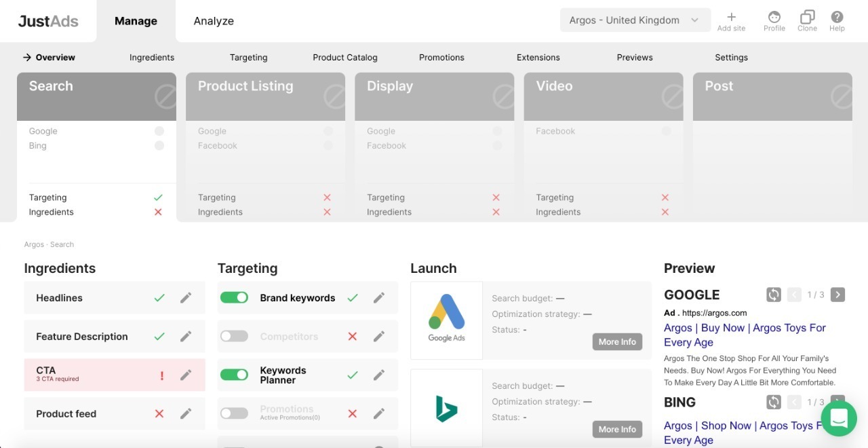Click the disabled icon on Display card
The image size is (868, 448).
tap(503, 96)
